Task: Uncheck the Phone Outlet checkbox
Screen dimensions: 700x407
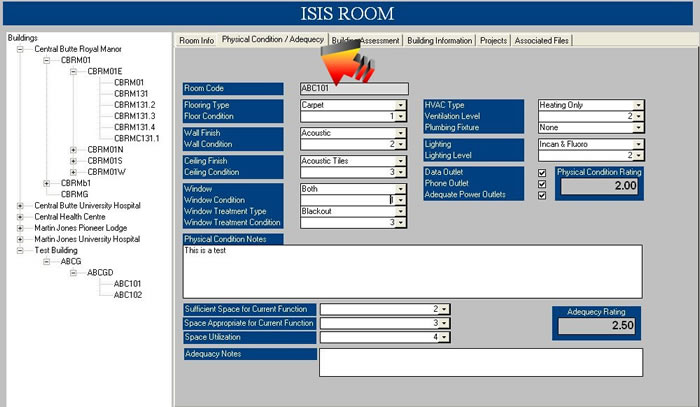Action: point(542,184)
